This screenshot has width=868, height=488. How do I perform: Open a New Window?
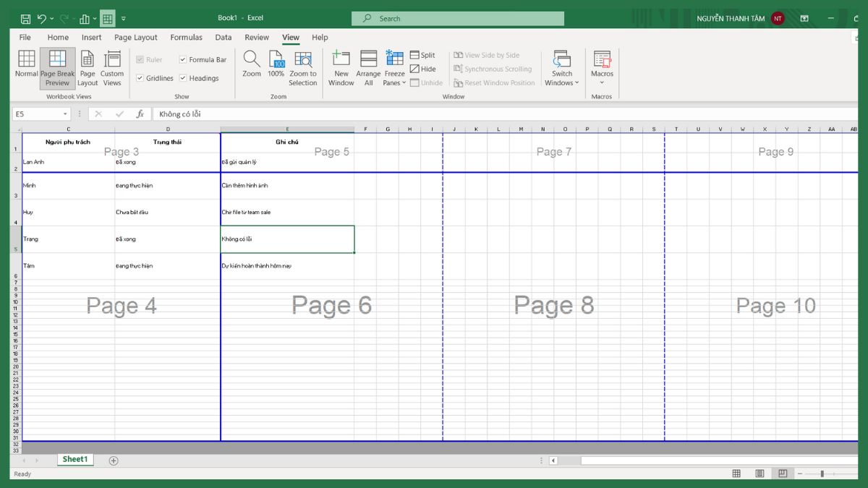(341, 67)
